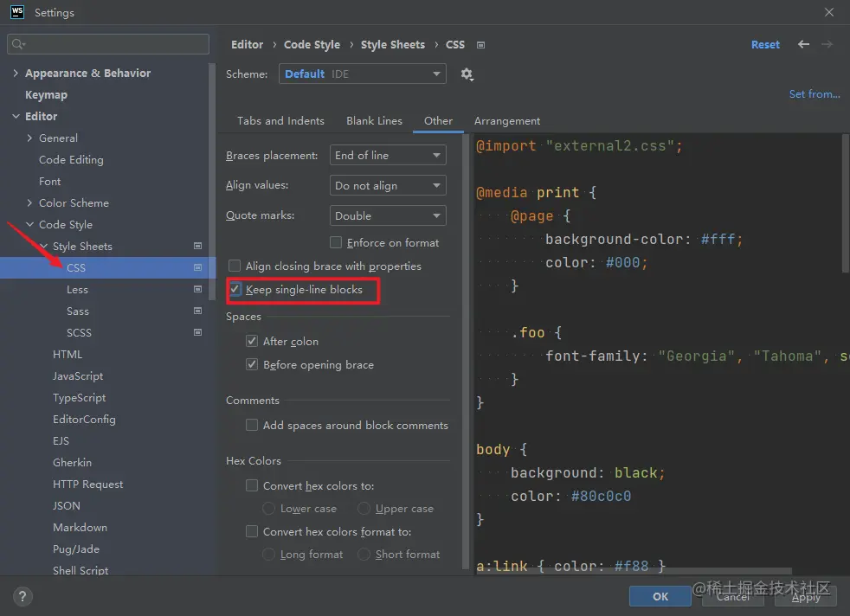Enable Convert hex colors format to checkbox
850x616 pixels.
coord(252,531)
